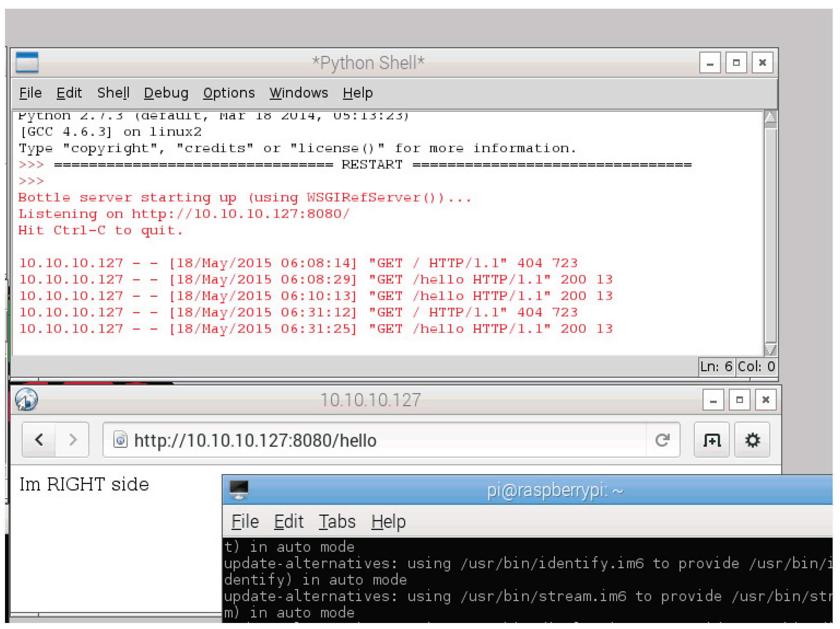840x629 pixels.
Task: Open the browser settings gear
Action: pos(752,441)
